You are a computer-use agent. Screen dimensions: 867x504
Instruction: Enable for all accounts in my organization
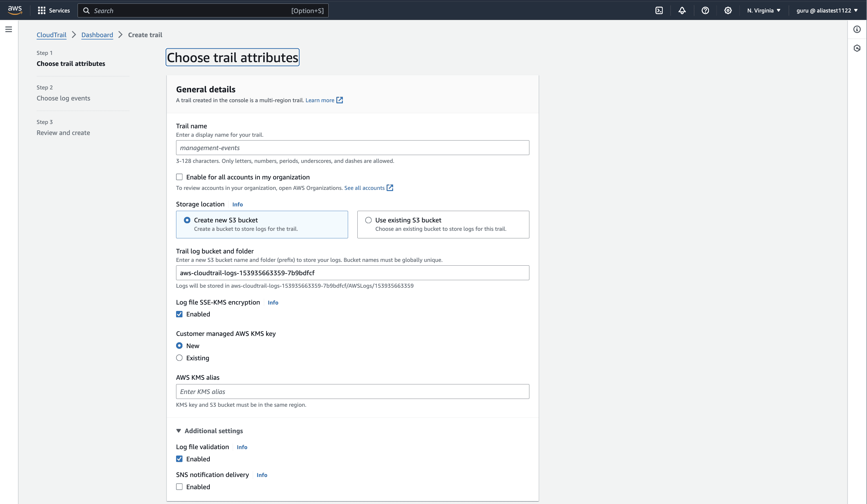tap(179, 177)
